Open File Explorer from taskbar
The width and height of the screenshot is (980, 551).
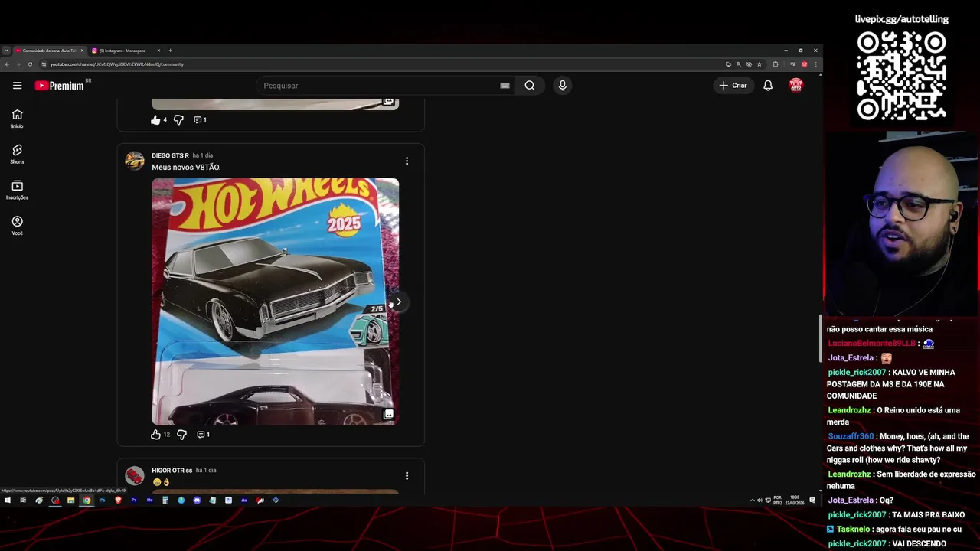click(70, 500)
